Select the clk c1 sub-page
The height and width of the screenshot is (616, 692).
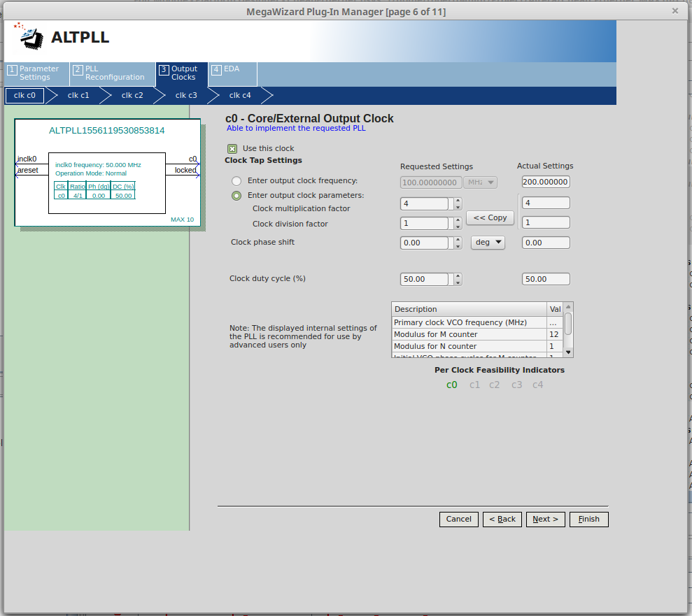[x=78, y=95]
